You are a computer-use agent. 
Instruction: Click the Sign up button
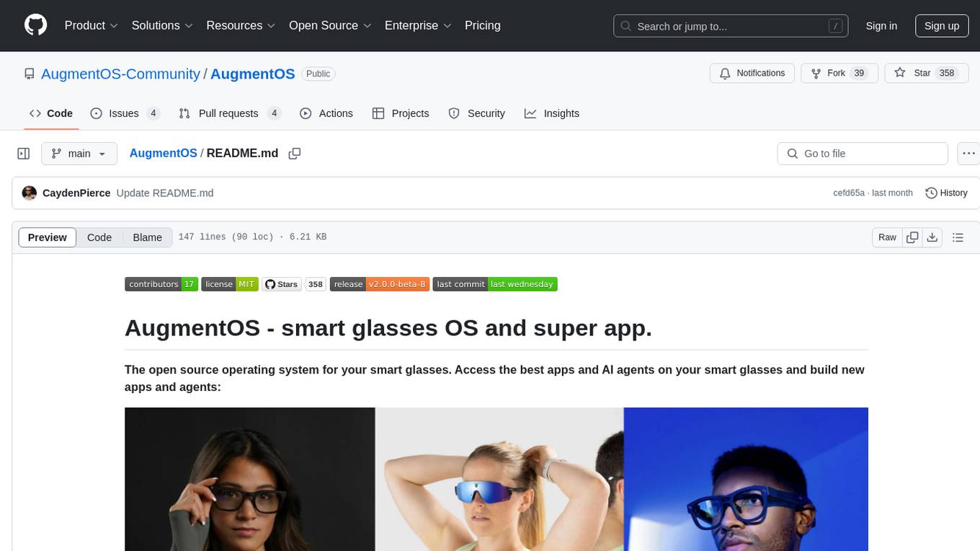(942, 26)
